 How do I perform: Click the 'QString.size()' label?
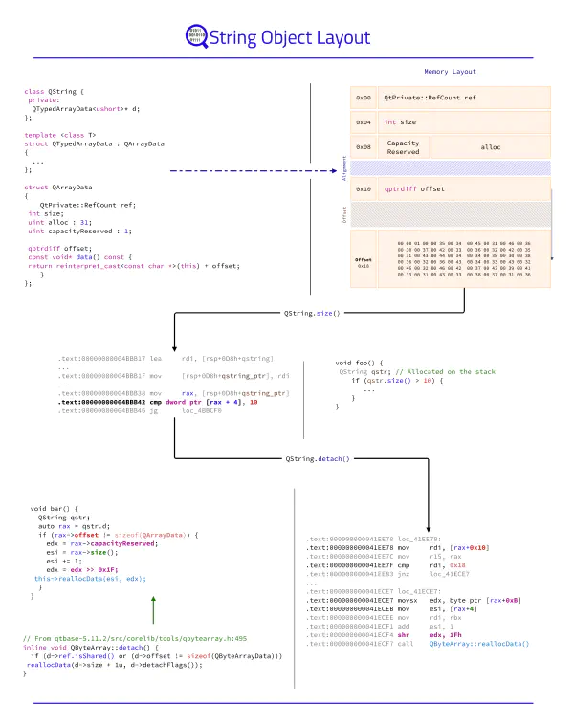(x=312, y=313)
